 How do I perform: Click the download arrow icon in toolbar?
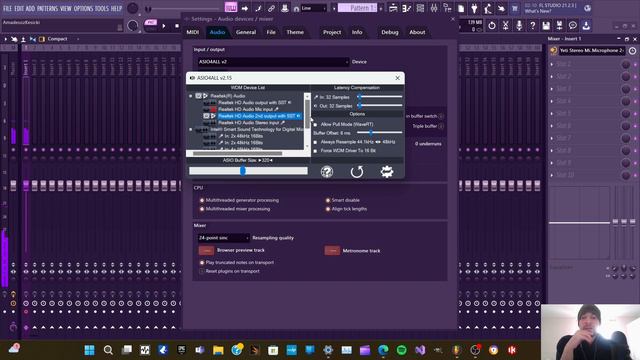(586, 25)
